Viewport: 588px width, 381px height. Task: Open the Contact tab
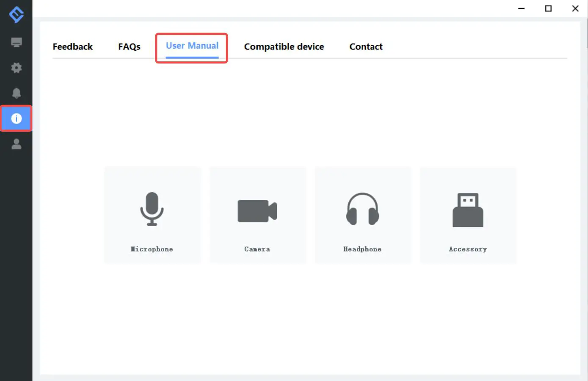(366, 47)
